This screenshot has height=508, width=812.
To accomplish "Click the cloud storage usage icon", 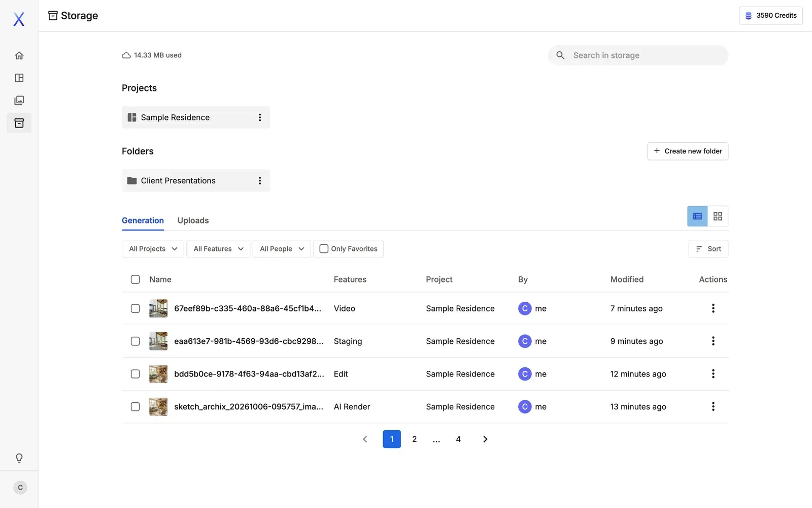I will [x=126, y=55].
